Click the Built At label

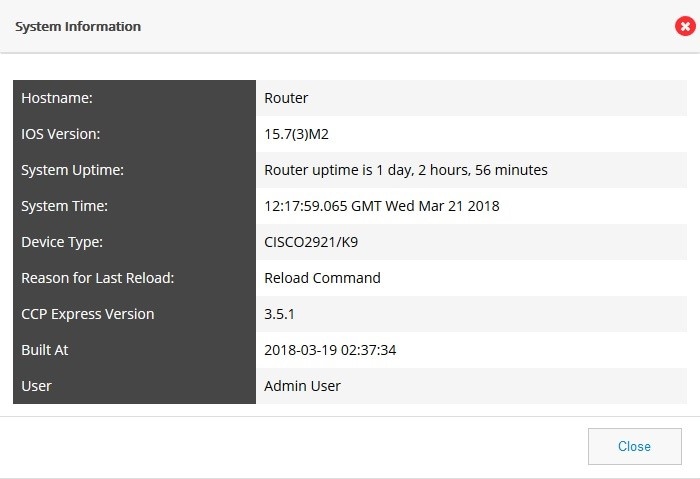(45, 350)
